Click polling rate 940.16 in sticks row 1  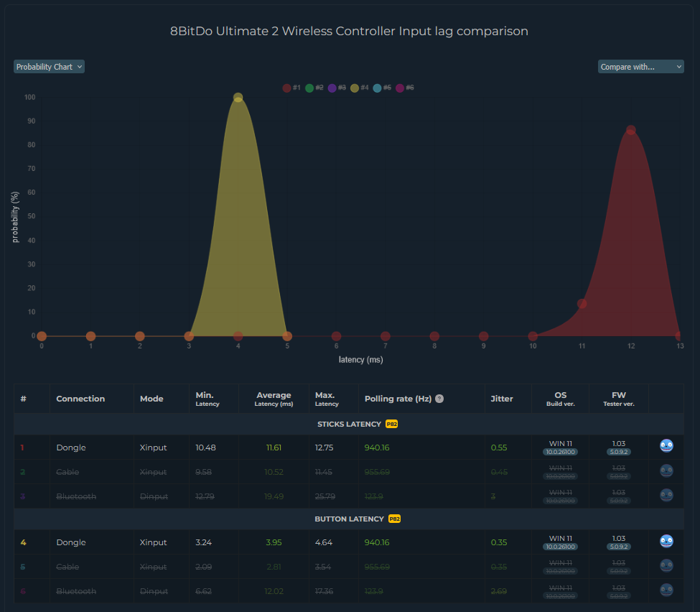point(377,448)
